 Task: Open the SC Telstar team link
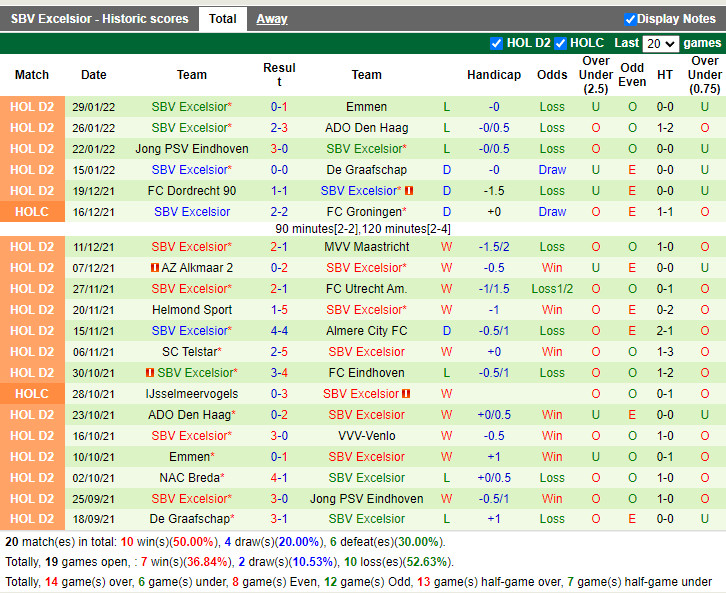coord(189,352)
